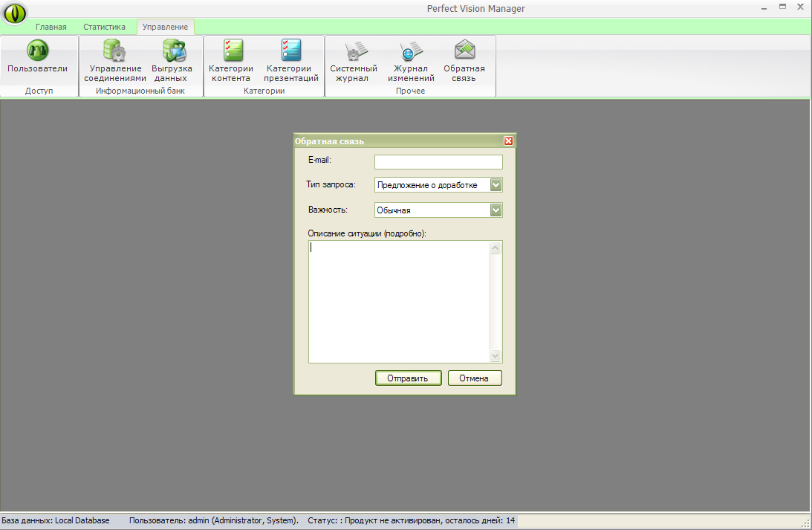Open the Пользователи (Users) icon
812x530 pixels.
point(37,51)
